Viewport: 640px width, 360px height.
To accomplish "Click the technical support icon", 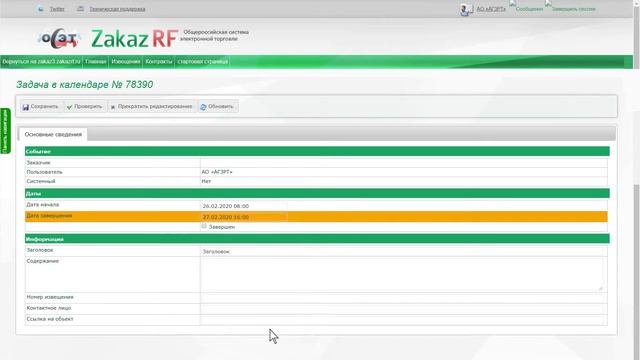I will coord(80,9).
